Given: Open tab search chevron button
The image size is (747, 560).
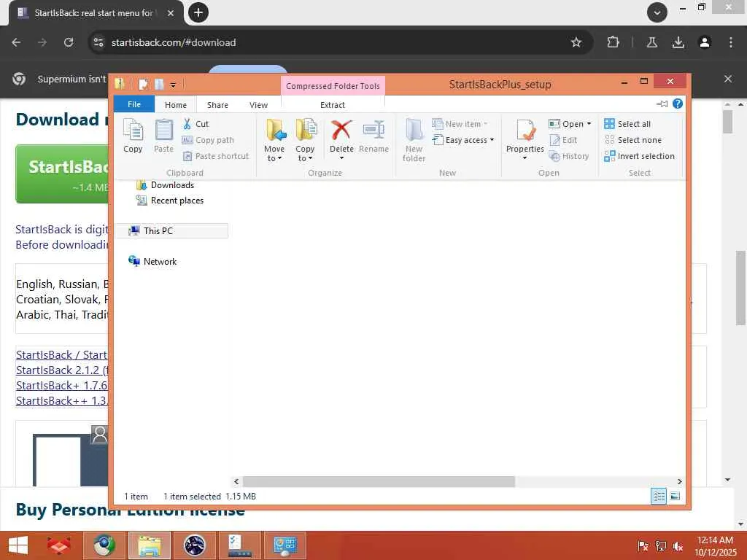Looking at the screenshot, I should (x=657, y=12).
